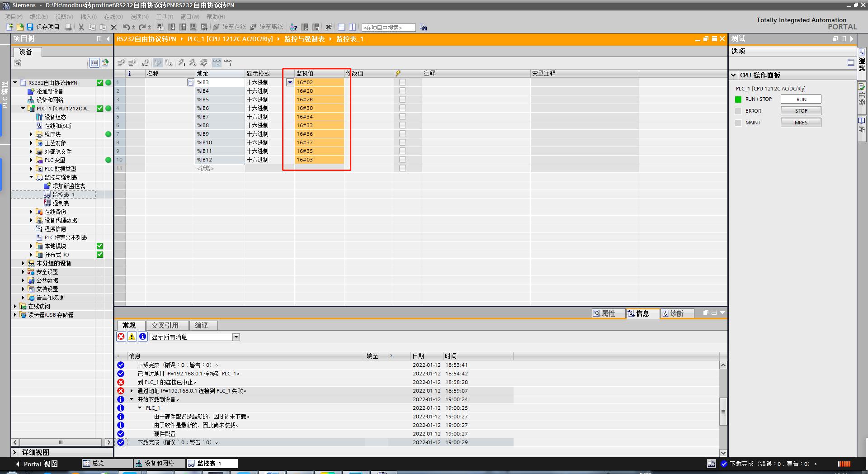The height and width of the screenshot is (474, 868).
Task: Expand the 程序块 tree node
Action: [x=31, y=134]
